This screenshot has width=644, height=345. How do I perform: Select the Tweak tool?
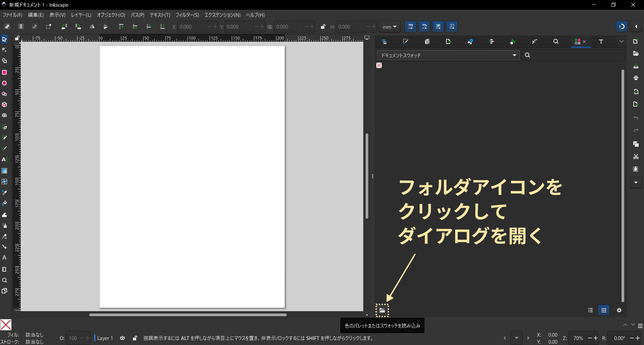[4, 215]
